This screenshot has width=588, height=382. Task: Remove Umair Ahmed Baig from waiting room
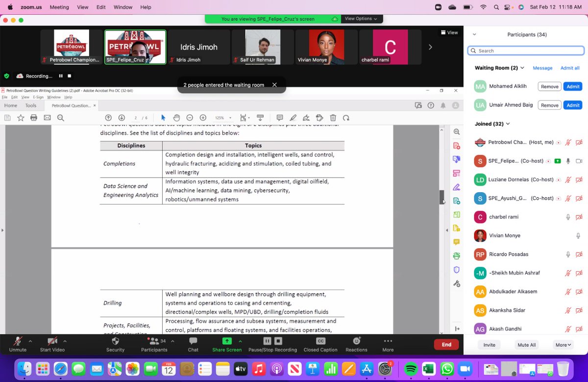(549, 105)
